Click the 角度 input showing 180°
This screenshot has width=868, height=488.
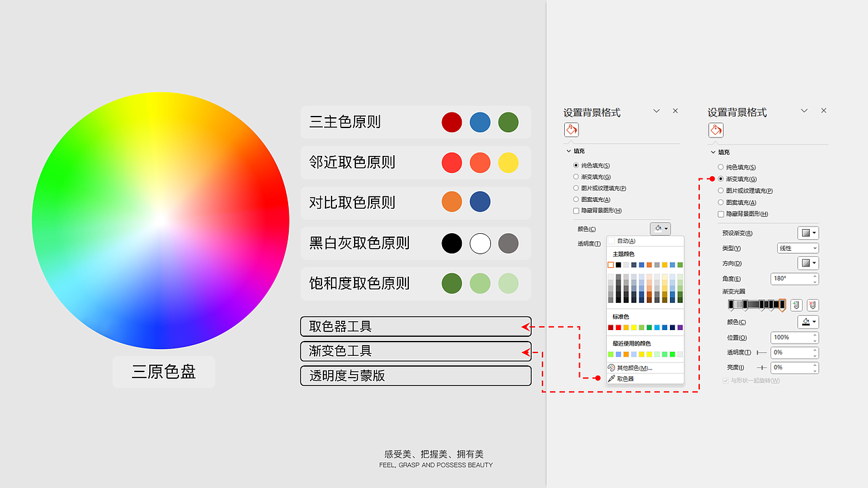(x=792, y=279)
